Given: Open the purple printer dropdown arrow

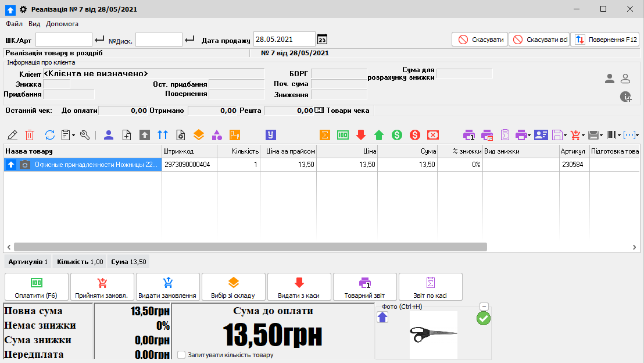Looking at the screenshot, I should [529, 135].
